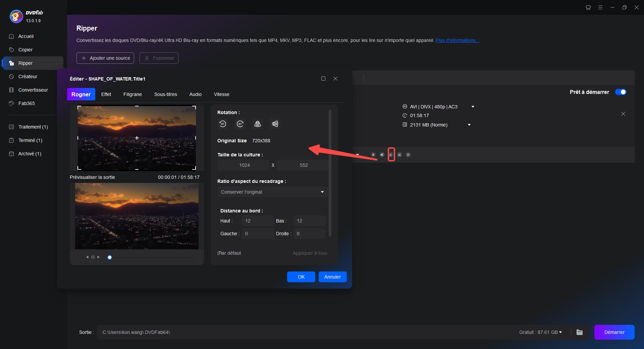Expand the AVI | DIVX | 480p profile dropdown
This screenshot has height=349, width=644.
(473, 107)
